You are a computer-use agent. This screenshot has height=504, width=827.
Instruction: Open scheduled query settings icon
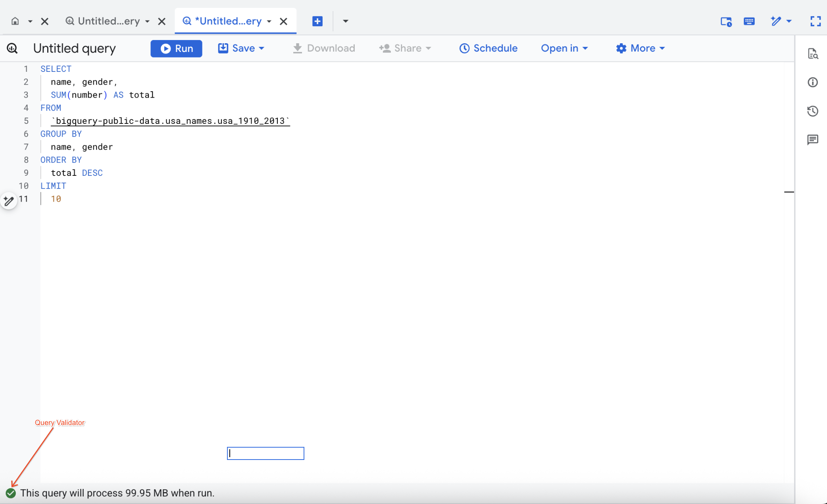[726, 22]
